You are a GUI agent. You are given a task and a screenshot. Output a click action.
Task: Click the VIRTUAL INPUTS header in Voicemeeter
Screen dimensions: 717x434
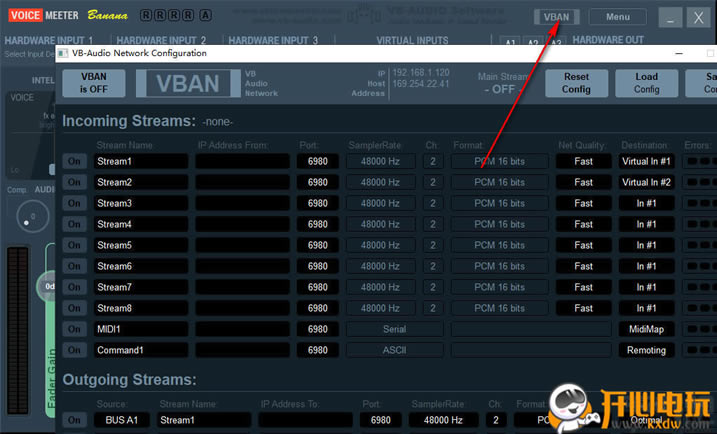(x=412, y=40)
